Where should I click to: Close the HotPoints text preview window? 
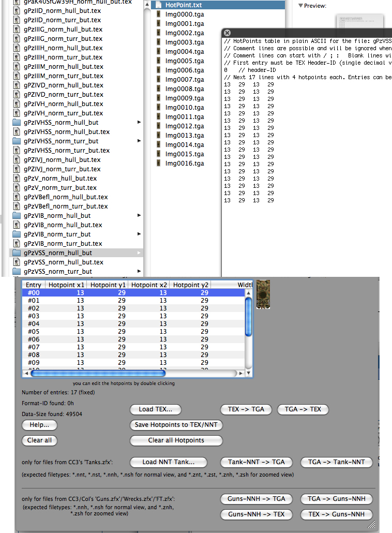[227, 33]
